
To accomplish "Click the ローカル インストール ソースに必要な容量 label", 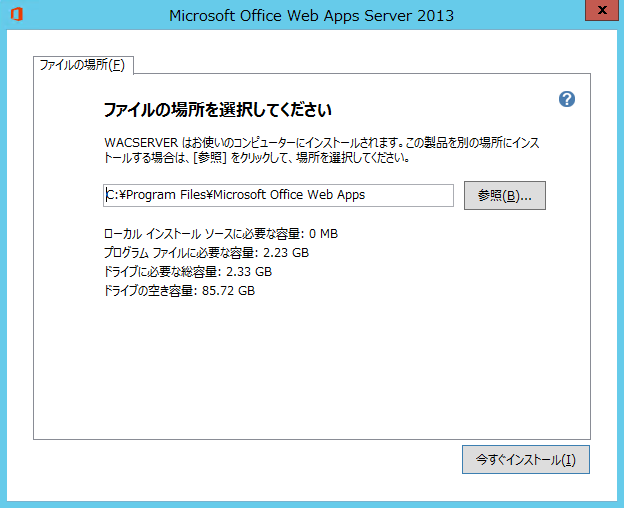I will [196, 235].
